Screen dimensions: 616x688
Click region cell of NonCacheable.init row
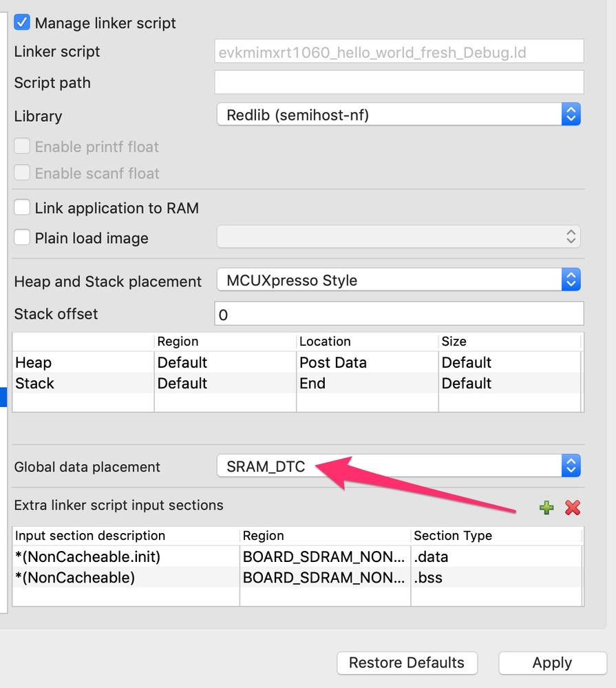pyautogui.click(x=324, y=556)
